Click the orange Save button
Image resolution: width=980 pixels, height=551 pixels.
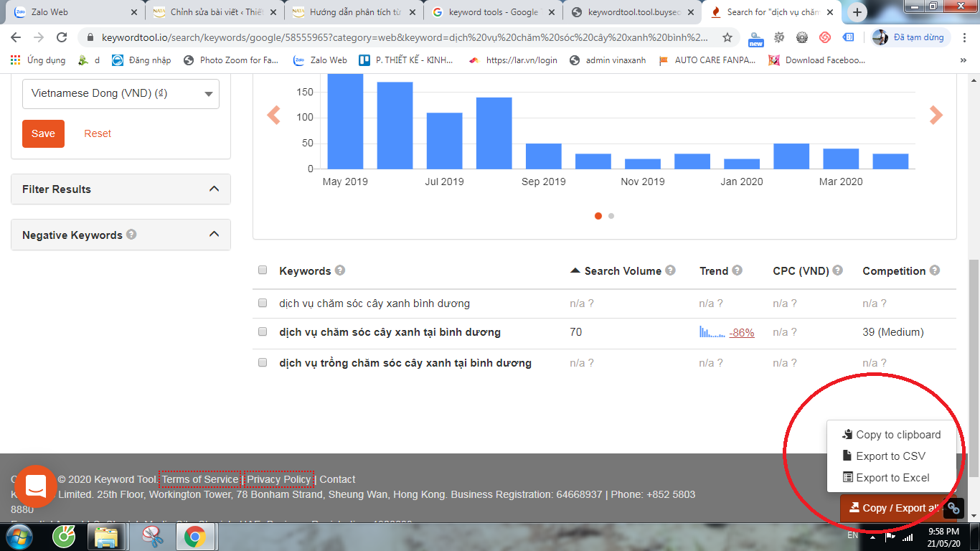click(x=43, y=133)
